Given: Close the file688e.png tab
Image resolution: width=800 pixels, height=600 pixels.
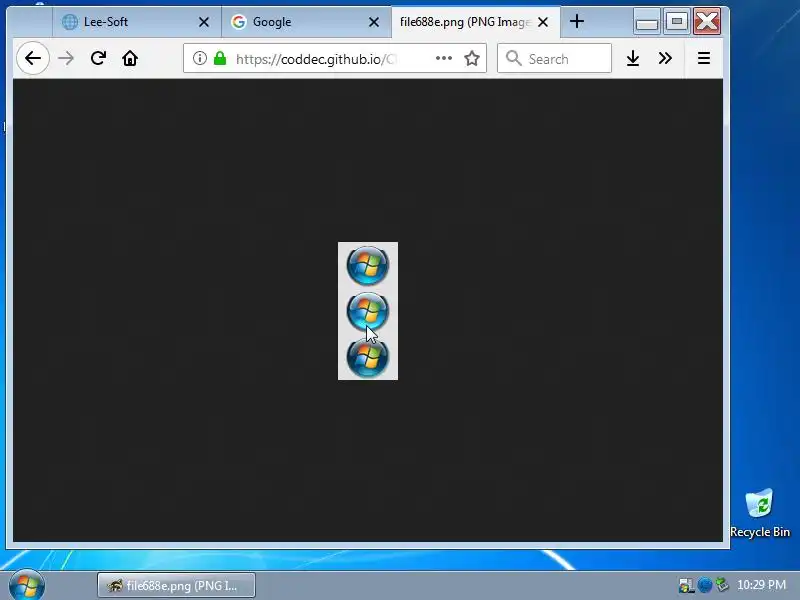Looking at the screenshot, I should click(543, 22).
